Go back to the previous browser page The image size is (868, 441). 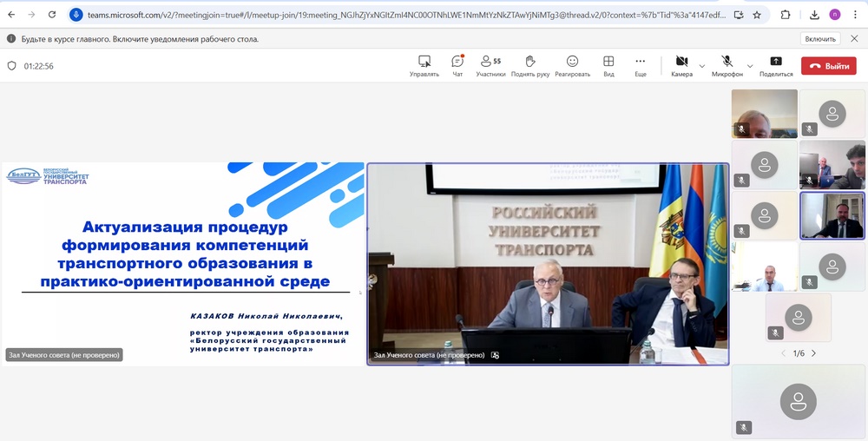tap(11, 15)
